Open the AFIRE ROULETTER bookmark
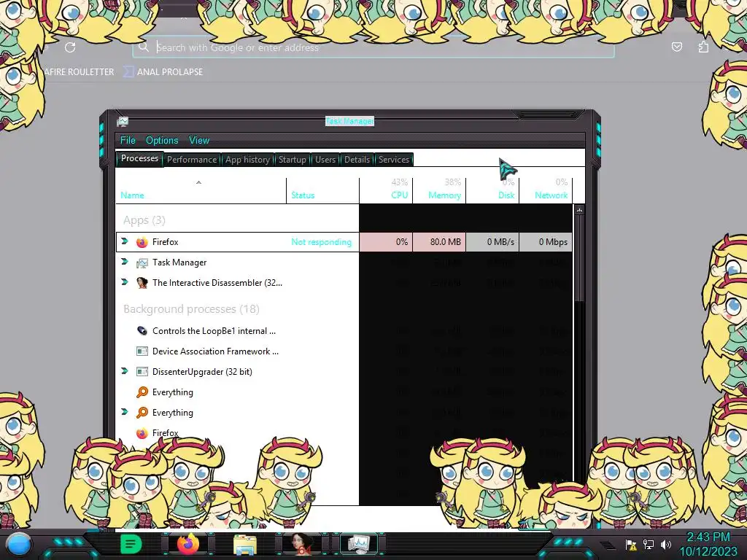The width and height of the screenshot is (747, 560). (x=79, y=72)
